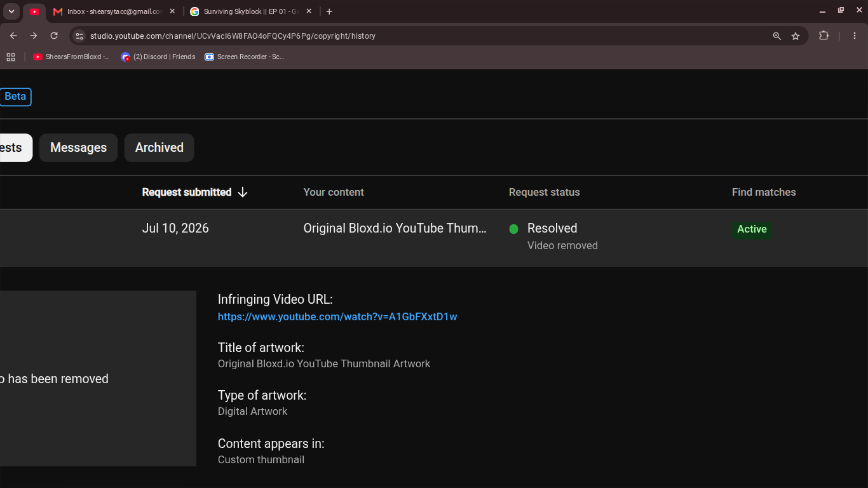
Task: Switch to the pinned YouTube Studio tab
Action: click(x=35, y=11)
